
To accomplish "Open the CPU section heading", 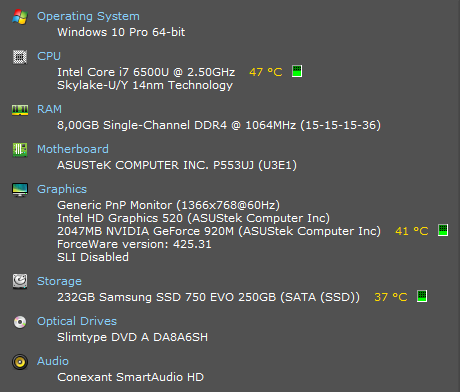I will [x=49, y=56].
